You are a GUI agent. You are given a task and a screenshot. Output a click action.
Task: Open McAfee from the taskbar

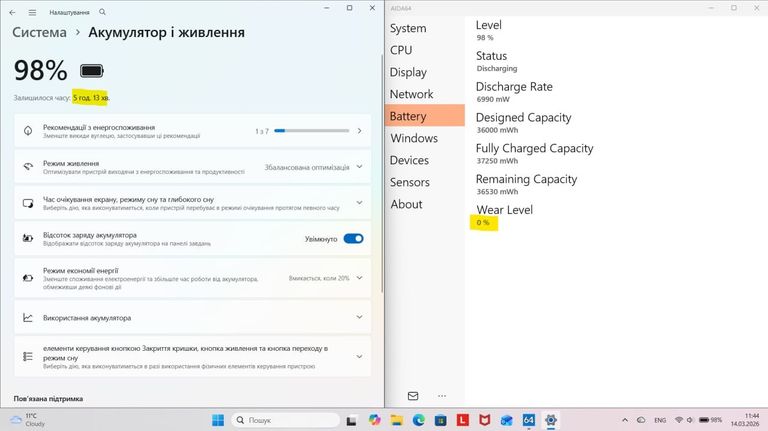coord(485,420)
